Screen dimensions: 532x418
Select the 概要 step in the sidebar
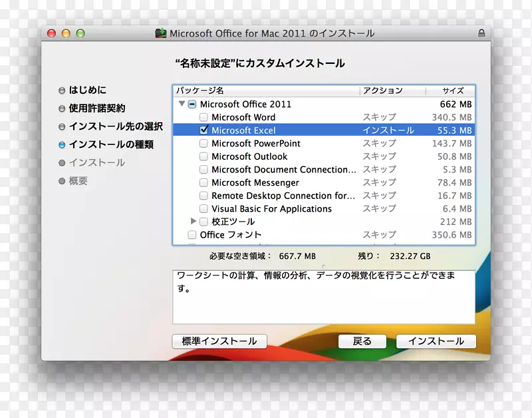pyautogui.click(x=77, y=180)
